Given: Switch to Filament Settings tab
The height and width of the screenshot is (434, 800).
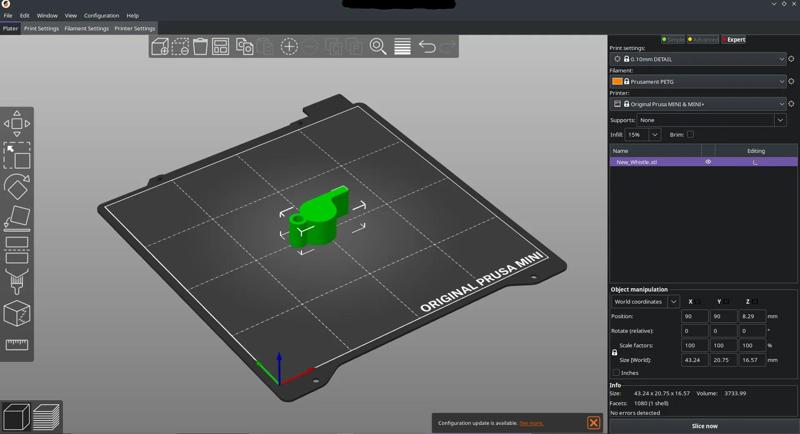Looking at the screenshot, I should (x=87, y=29).
